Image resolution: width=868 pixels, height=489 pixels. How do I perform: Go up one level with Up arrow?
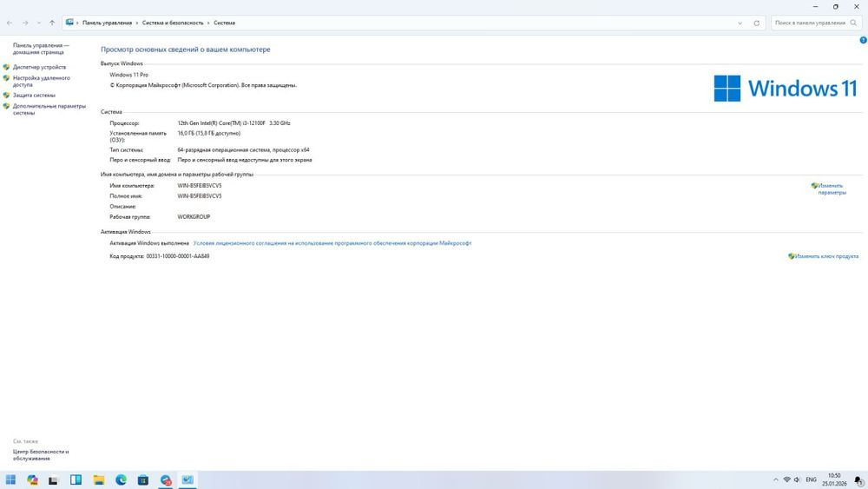coord(52,23)
